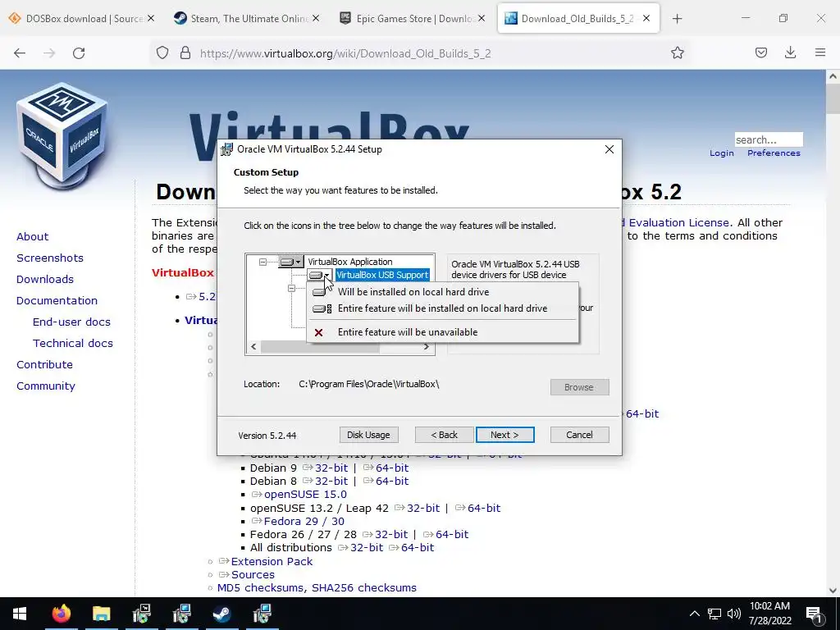Close the Download_Old_Builds_5_2 tab
Image resolution: width=840 pixels, height=630 pixels.
(646, 19)
